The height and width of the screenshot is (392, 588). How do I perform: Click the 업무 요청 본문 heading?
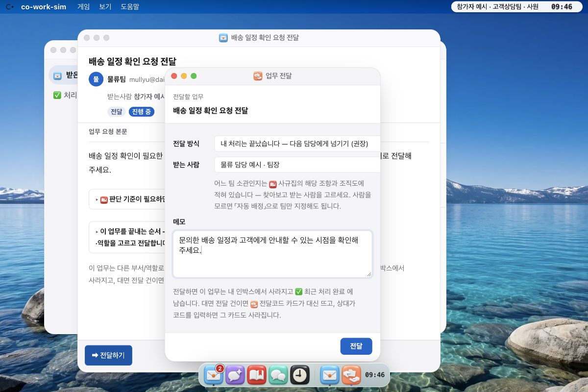(x=108, y=131)
